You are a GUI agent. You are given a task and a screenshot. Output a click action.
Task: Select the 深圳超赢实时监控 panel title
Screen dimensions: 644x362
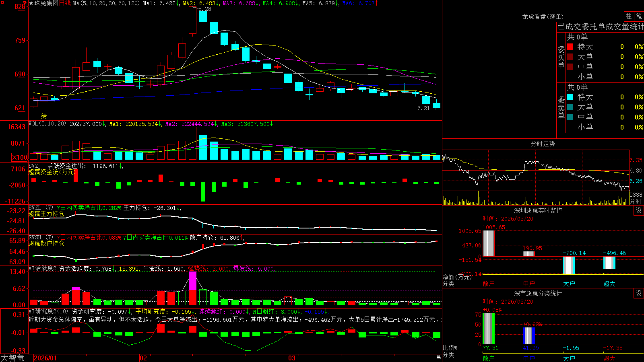tap(538, 210)
